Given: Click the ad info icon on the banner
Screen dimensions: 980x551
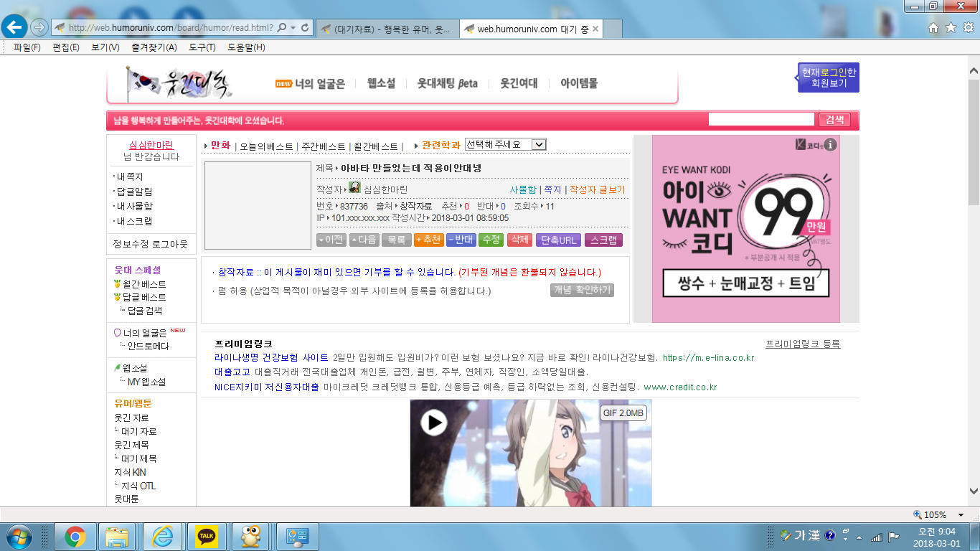Looking at the screenshot, I should 831,144.
